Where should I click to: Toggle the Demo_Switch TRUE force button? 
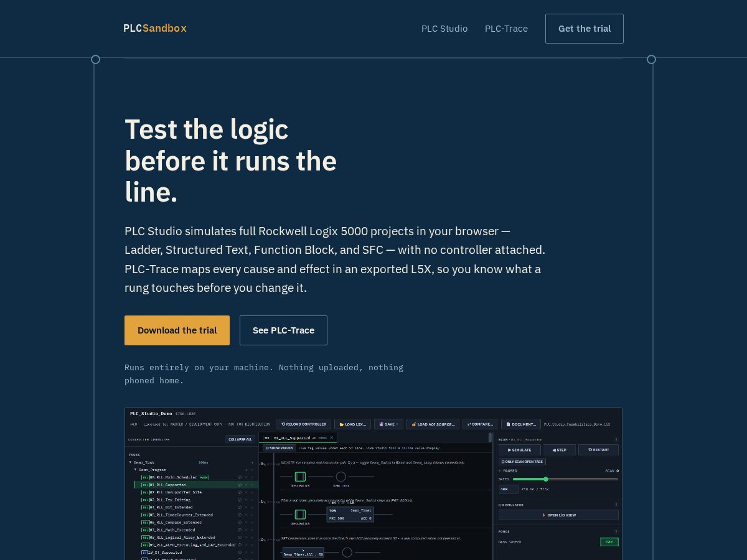tap(609, 542)
